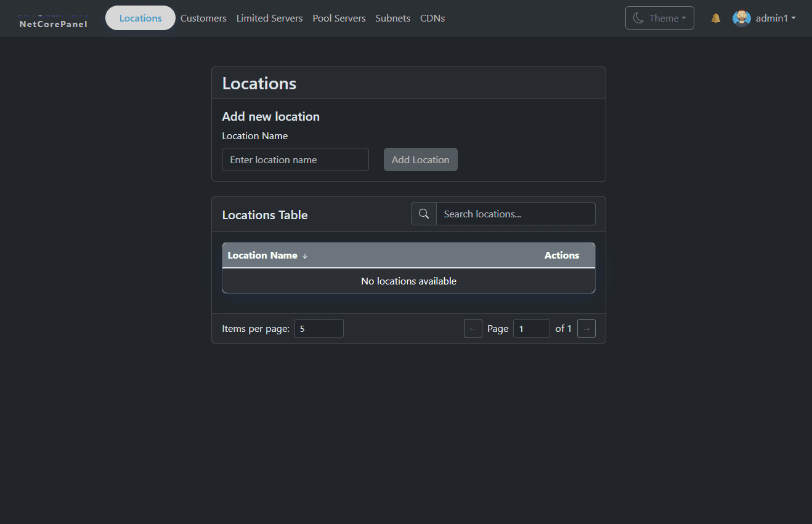Sort by Location Name column
Viewport: 812px width, 524px height.
pyautogui.click(x=267, y=256)
